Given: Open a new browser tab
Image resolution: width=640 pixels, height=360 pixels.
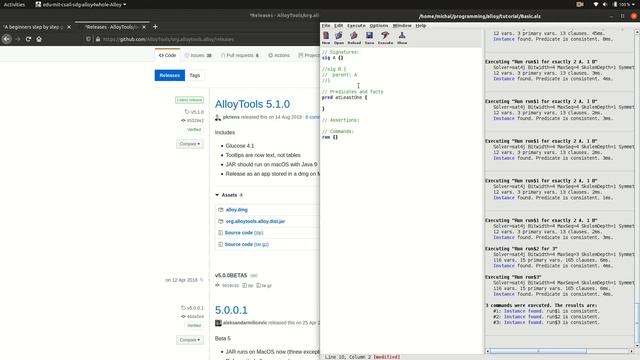Looking at the screenshot, I should (x=155, y=27).
